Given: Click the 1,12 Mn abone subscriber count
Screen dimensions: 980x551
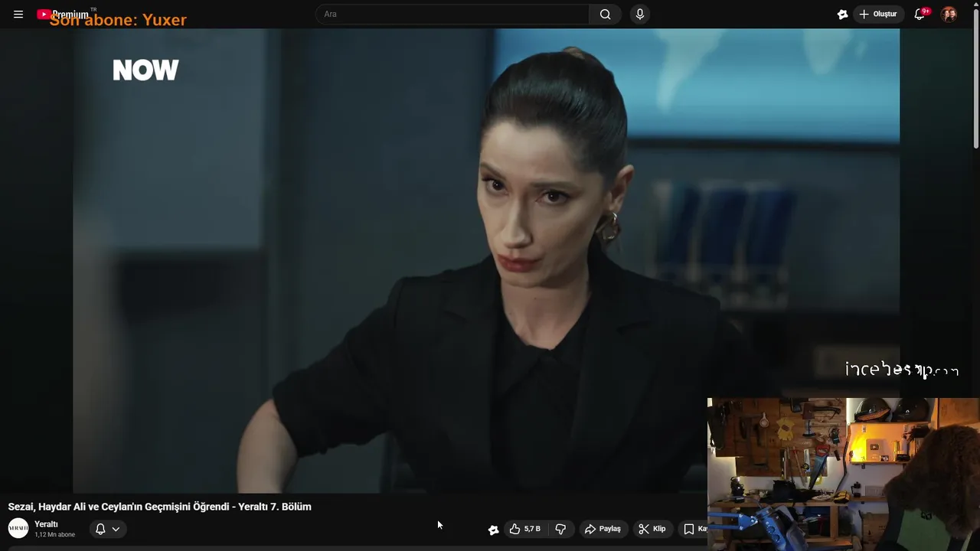Looking at the screenshot, I should coord(55,535).
